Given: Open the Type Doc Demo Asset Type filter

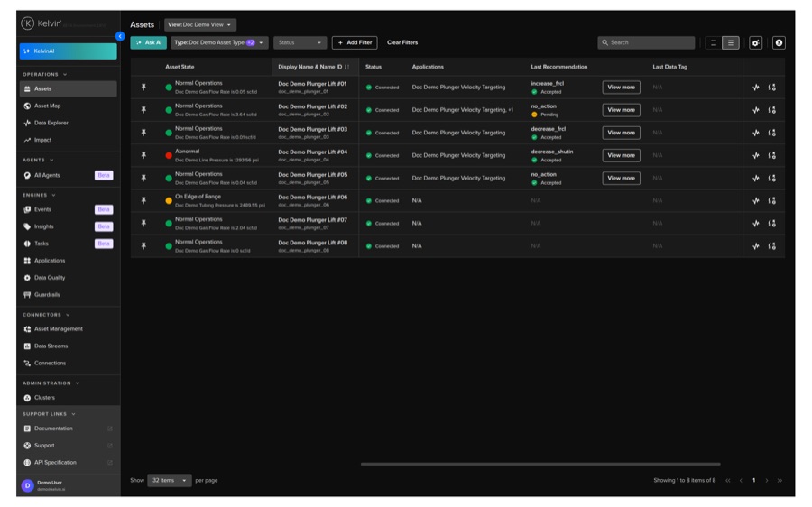Looking at the screenshot, I should click(219, 43).
